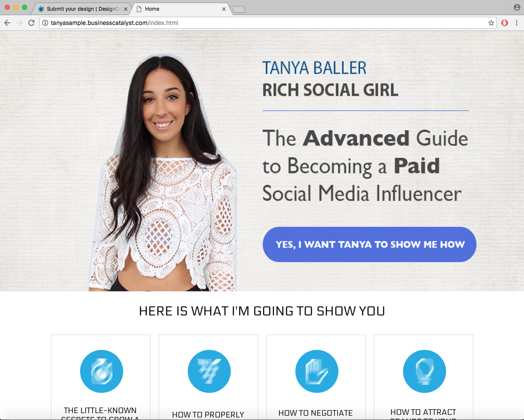Close the Home tab
The width and height of the screenshot is (524, 420).
224,9
